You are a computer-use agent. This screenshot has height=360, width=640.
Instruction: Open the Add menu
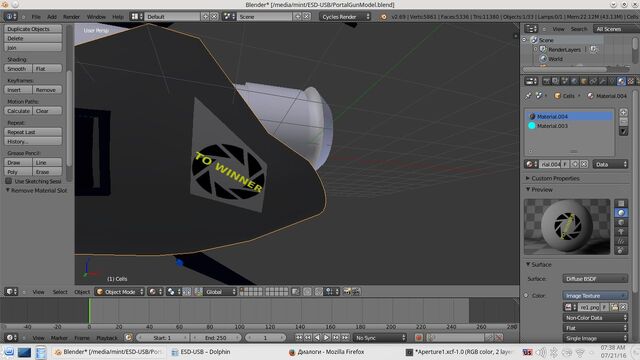point(52,17)
